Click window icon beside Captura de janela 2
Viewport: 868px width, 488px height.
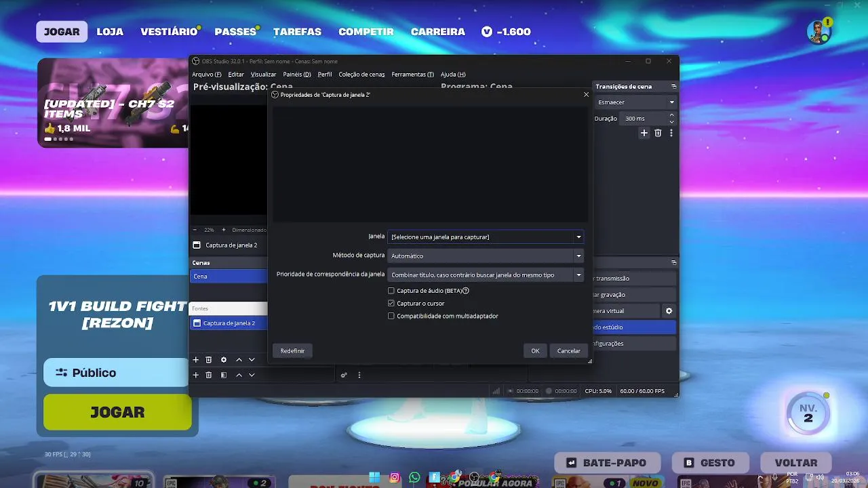pos(197,245)
